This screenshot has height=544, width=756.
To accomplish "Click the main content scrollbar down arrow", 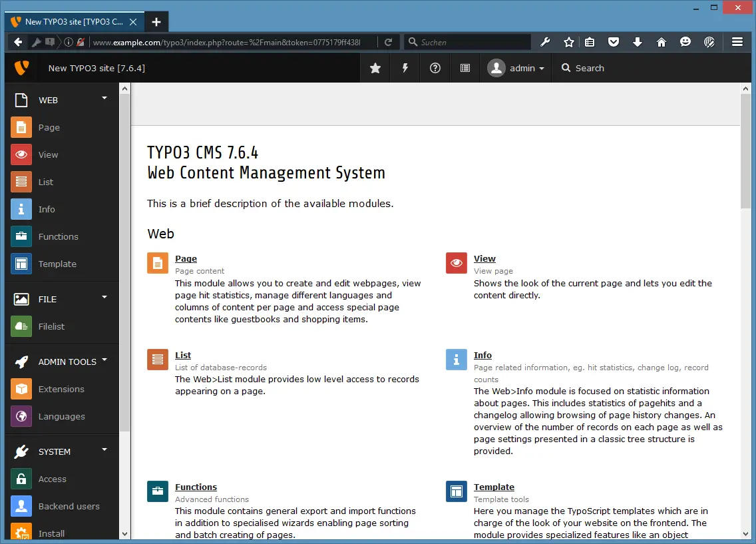I will click(745, 534).
